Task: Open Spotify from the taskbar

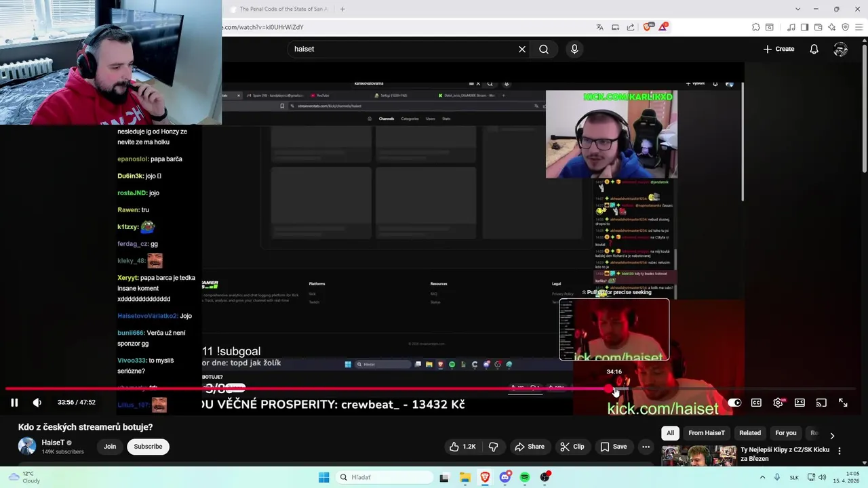Action: tap(525, 477)
